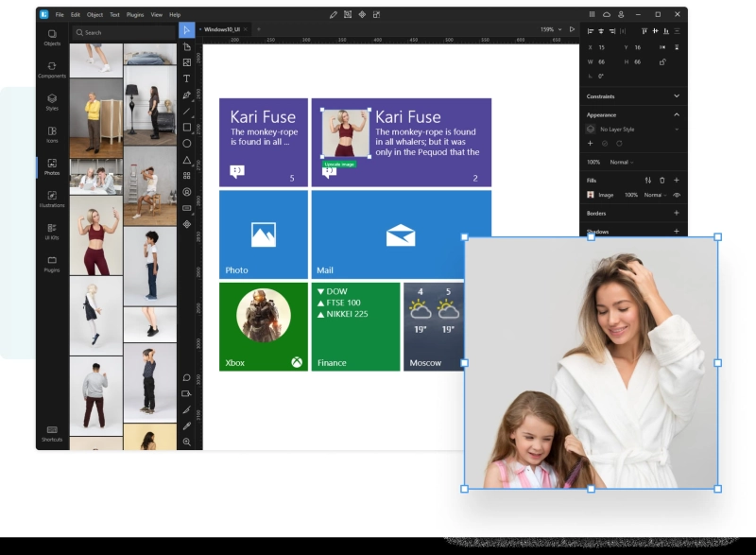Open the No Layer Style dropdown

point(633,130)
